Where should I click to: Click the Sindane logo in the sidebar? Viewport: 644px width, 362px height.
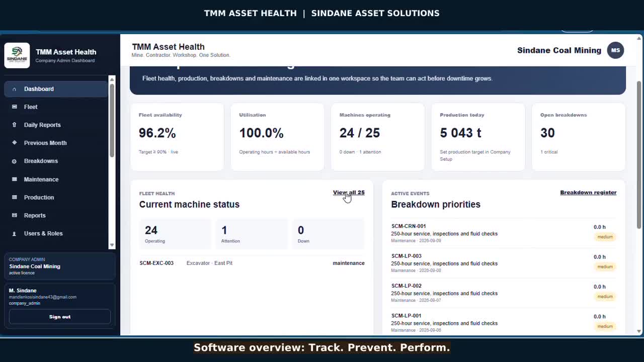17,55
